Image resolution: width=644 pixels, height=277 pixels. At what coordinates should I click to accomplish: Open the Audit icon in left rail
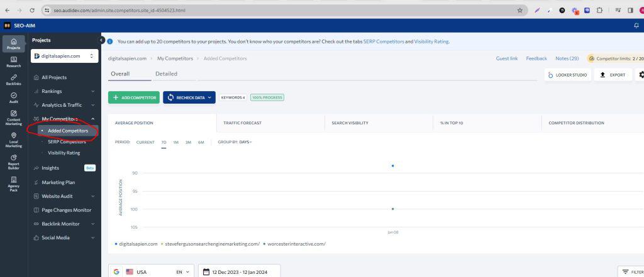[x=14, y=97]
